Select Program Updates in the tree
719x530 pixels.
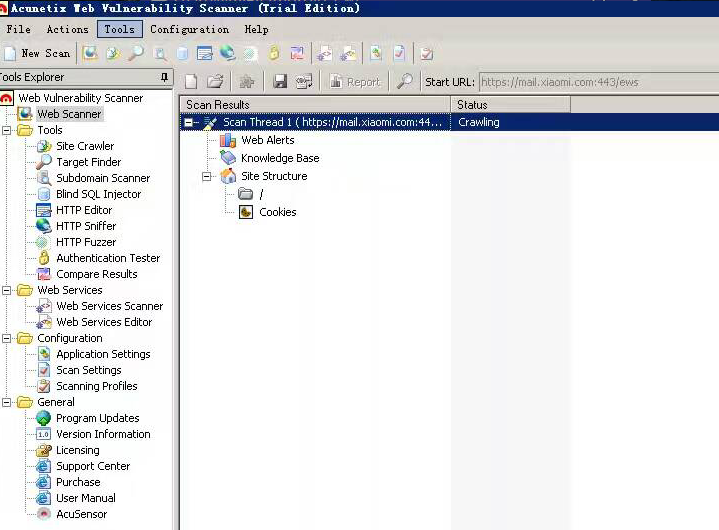[98, 418]
